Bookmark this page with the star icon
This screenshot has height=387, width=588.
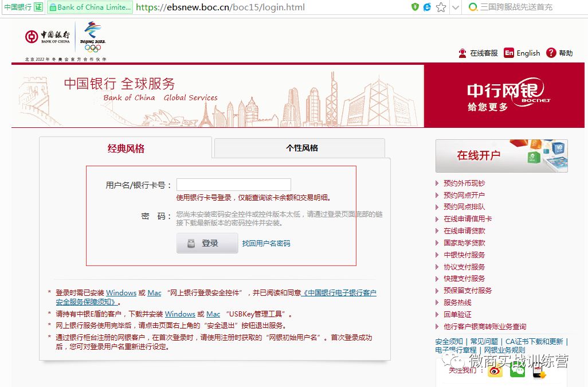point(441,7)
